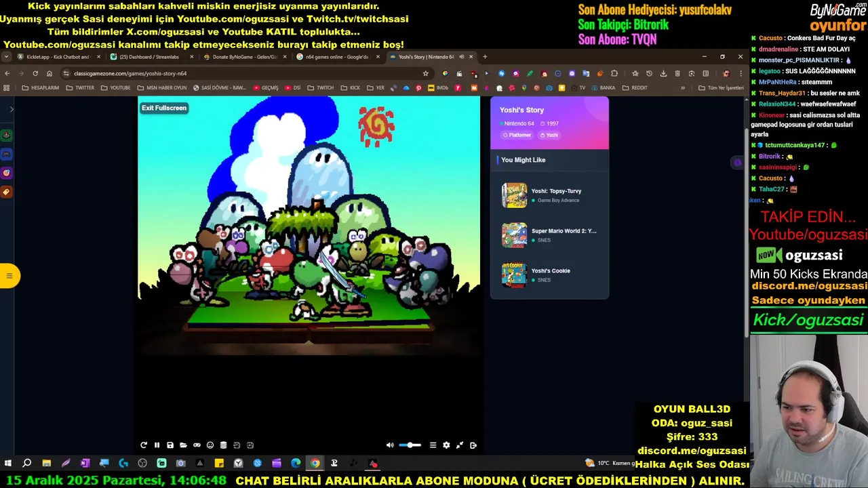Open YOUTUBE bookmarks folder
The width and height of the screenshot is (868, 488).
pos(115,88)
